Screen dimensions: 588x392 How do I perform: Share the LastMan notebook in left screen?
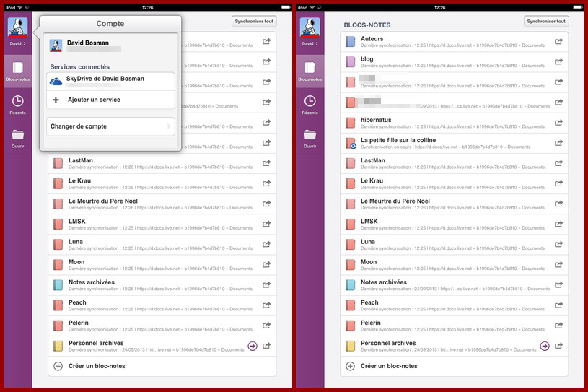pos(267,163)
